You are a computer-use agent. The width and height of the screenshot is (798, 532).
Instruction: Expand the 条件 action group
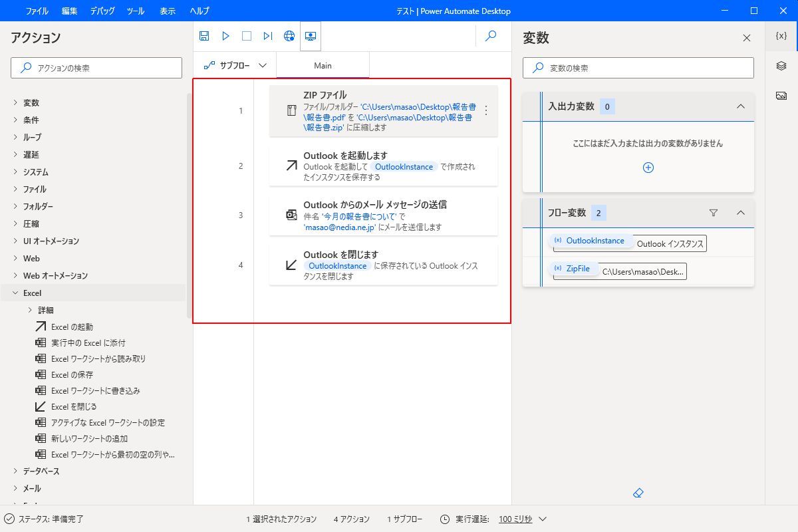(15, 120)
